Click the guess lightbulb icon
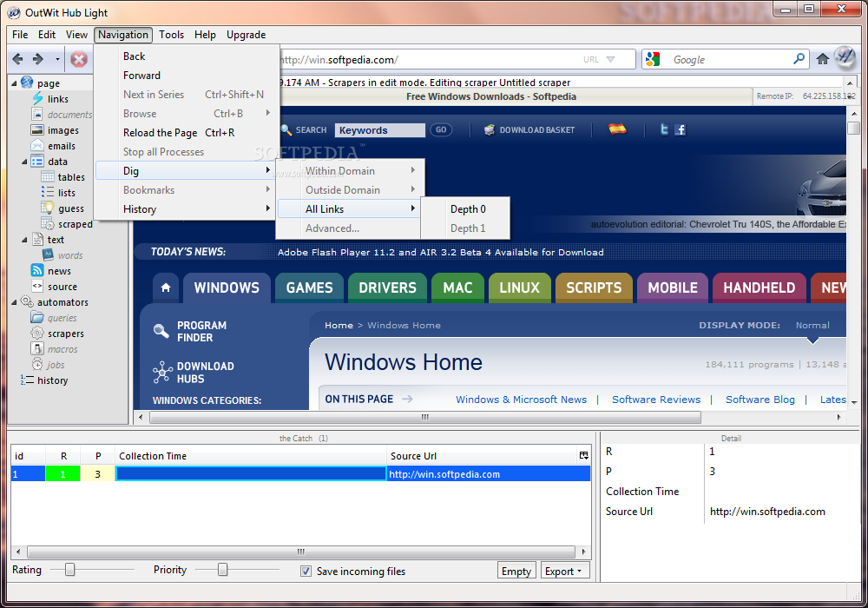This screenshot has width=868, height=608. [48, 208]
